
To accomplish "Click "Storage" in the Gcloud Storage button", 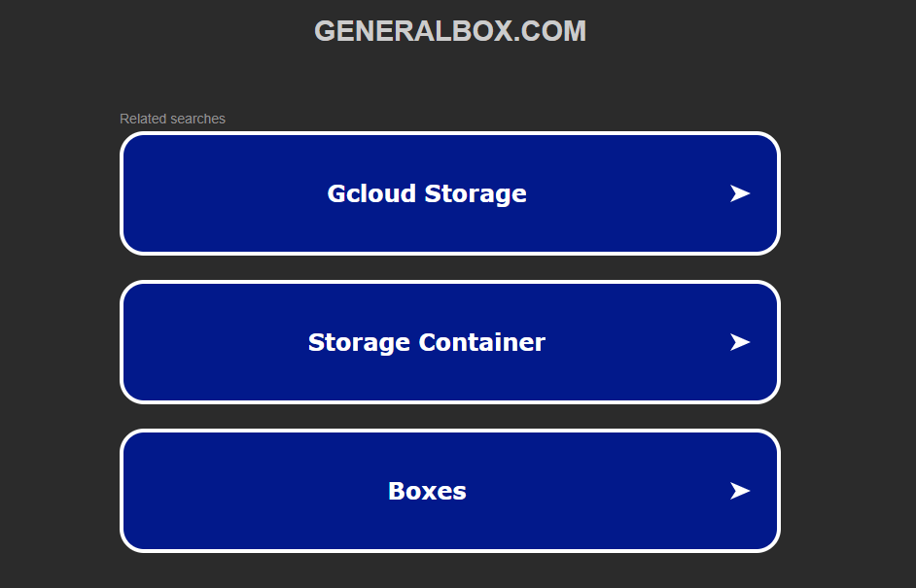I will 476,193.
